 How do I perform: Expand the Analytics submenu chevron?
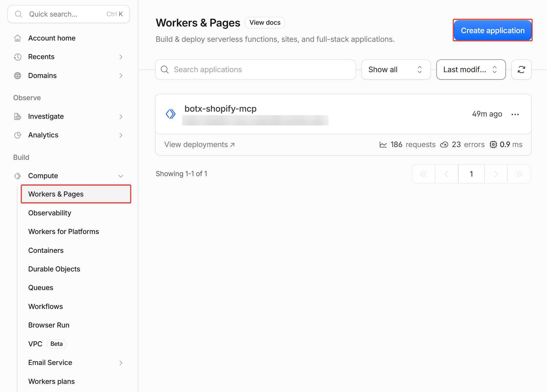pyautogui.click(x=121, y=135)
